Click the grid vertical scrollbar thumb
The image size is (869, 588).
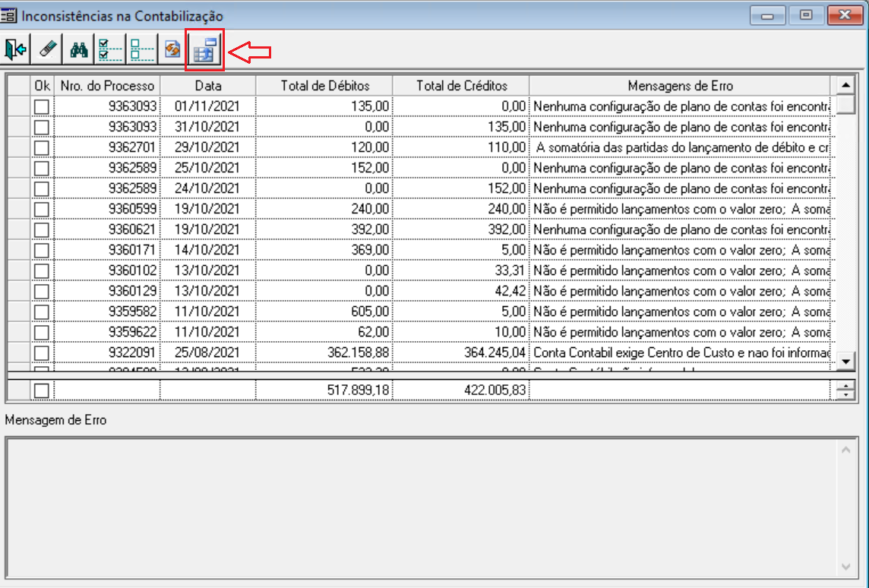(845, 105)
